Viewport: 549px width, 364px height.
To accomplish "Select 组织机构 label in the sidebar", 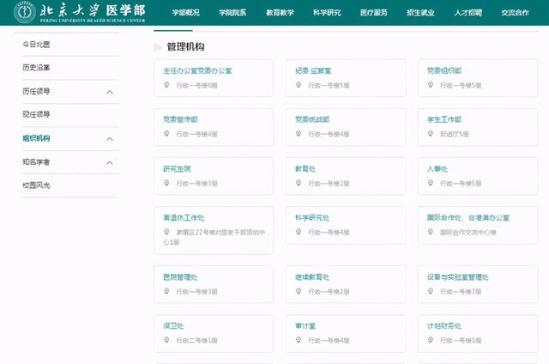I will [36, 138].
